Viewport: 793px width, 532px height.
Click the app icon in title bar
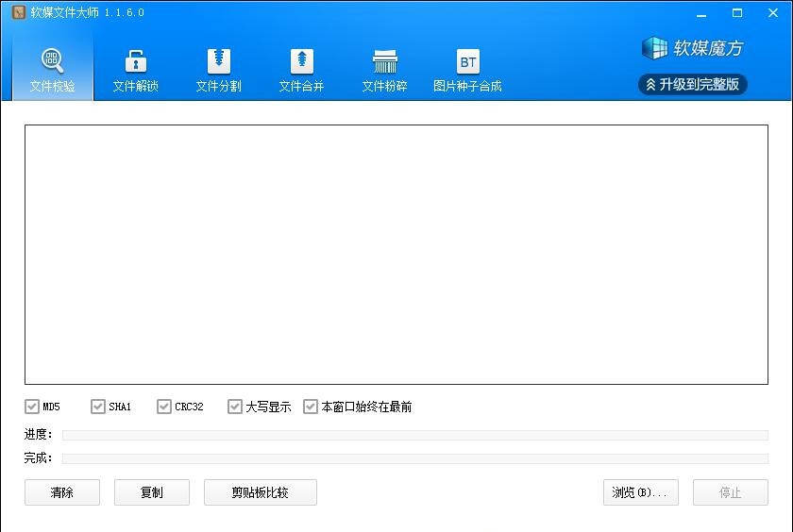coord(19,12)
